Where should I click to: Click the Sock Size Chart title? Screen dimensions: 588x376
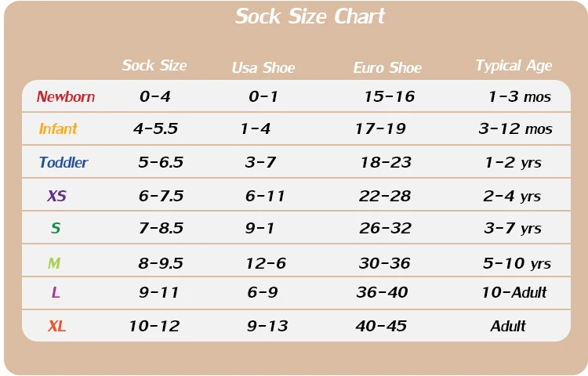(x=310, y=16)
